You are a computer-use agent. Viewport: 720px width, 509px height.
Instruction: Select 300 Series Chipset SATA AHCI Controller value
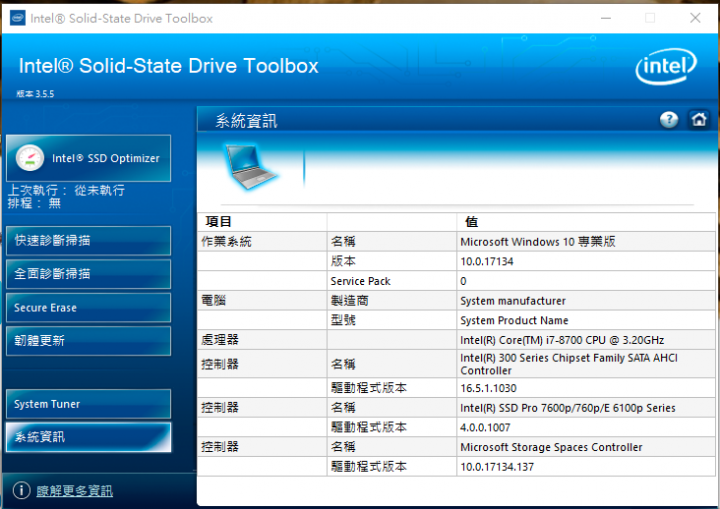click(x=569, y=364)
